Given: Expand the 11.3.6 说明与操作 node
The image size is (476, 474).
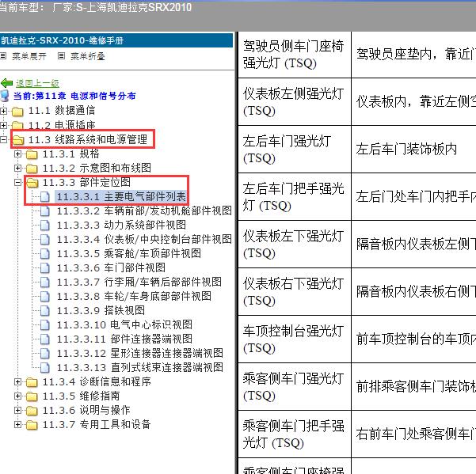Looking at the screenshot, I should pyautogui.click(x=17, y=411).
